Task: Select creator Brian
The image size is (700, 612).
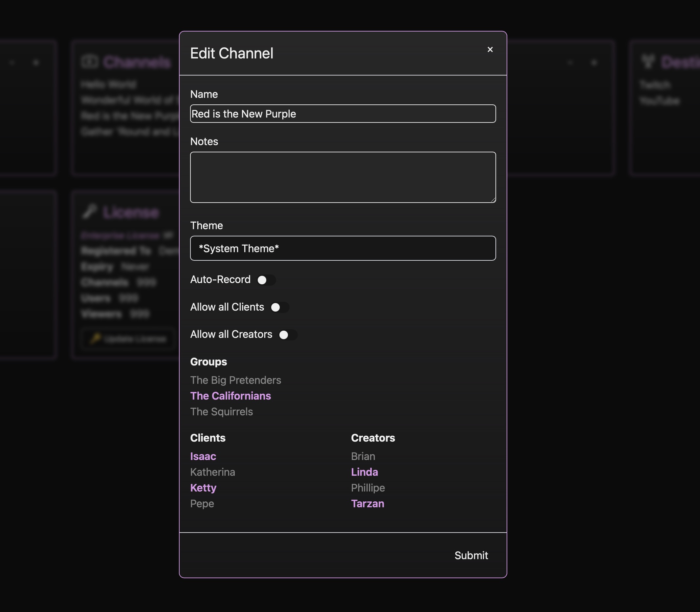Action: (x=362, y=456)
